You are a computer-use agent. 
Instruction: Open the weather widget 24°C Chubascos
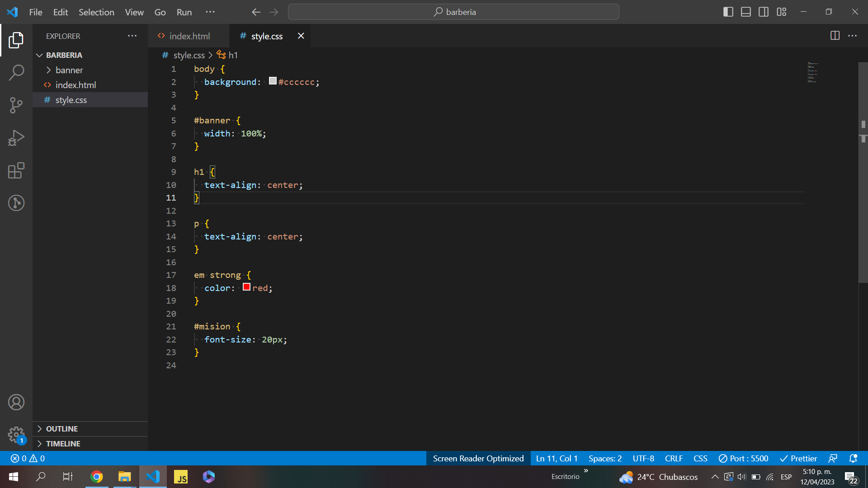[x=659, y=477]
